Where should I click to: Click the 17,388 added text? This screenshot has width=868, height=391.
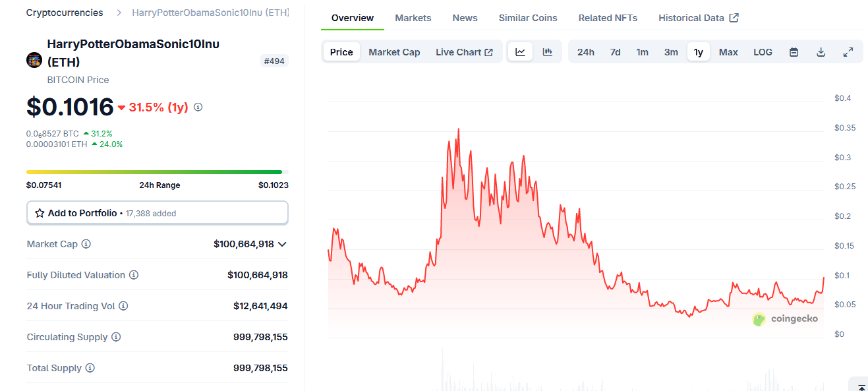(x=151, y=214)
